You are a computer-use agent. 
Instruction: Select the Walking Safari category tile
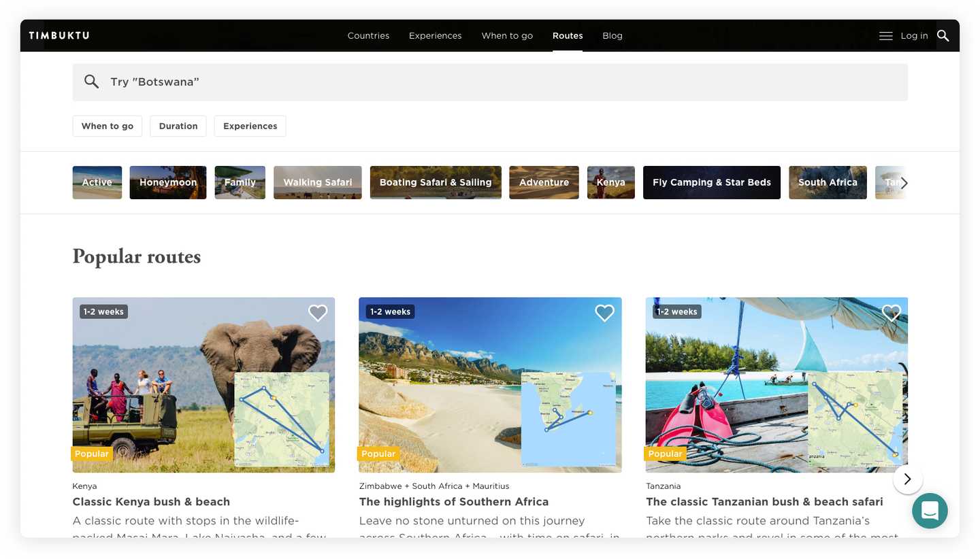[x=317, y=182]
